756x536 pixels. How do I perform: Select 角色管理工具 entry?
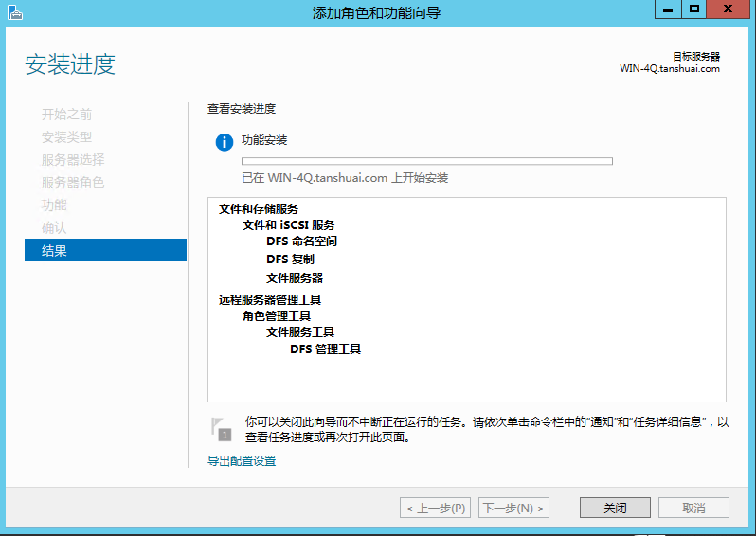tap(277, 316)
